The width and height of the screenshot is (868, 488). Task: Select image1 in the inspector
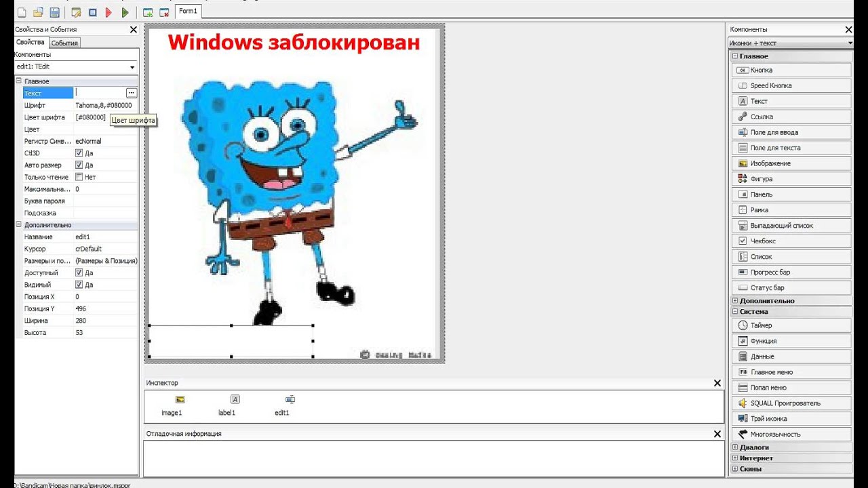(x=172, y=405)
